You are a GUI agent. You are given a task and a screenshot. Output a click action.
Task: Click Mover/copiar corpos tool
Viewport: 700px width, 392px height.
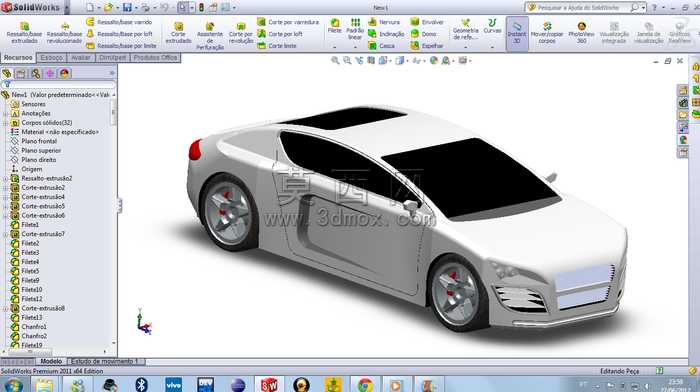coord(547,33)
